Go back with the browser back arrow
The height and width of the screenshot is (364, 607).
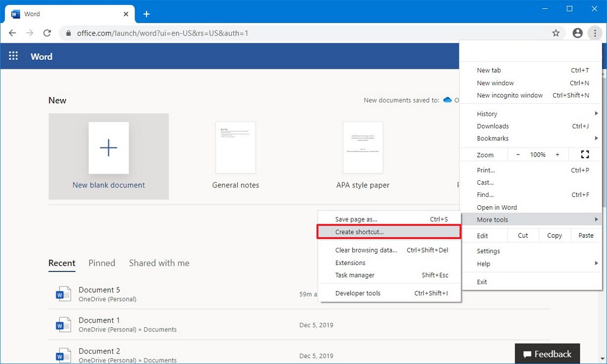12,33
